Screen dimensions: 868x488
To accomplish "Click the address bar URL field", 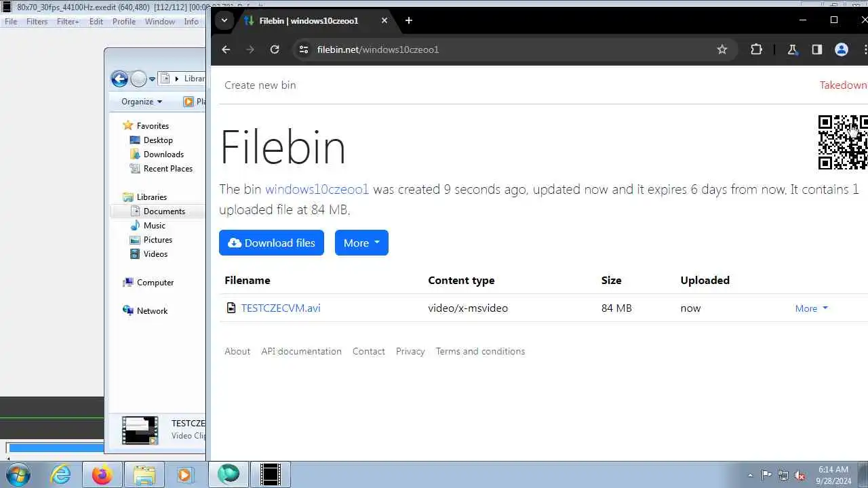I will click(509, 49).
